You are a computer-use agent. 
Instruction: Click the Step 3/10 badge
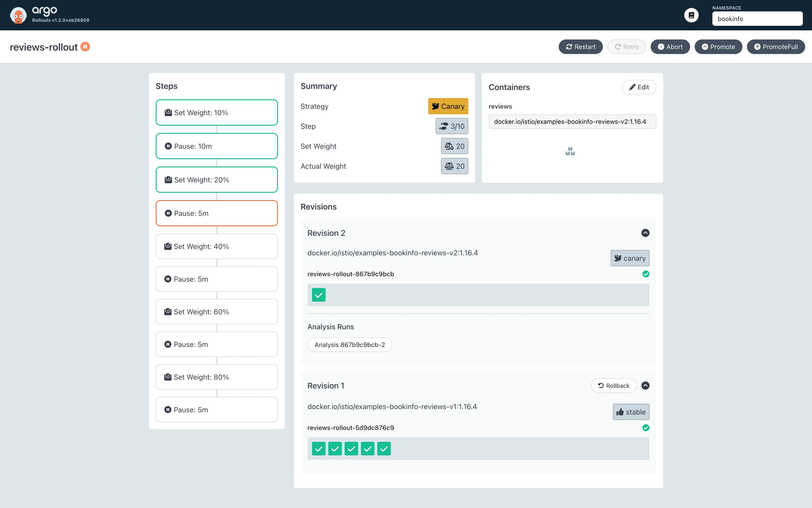point(452,126)
